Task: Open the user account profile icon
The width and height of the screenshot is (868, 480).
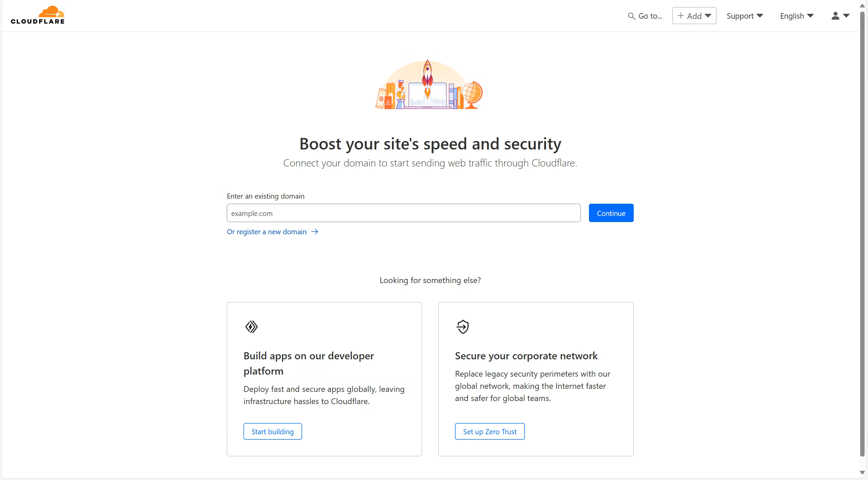Action: tap(835, 16)
